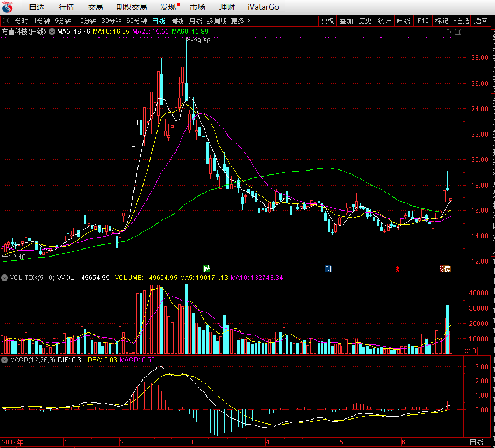Image resolution: width=495 pixels, height=448 pixels.
Task: Click the 历史 button
Action: [365, 21]
